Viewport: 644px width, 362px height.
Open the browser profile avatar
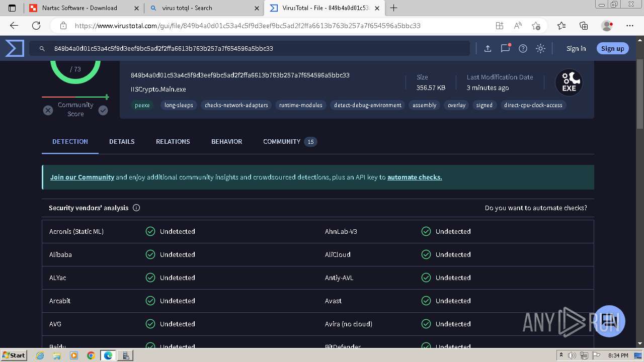(607, 26)
